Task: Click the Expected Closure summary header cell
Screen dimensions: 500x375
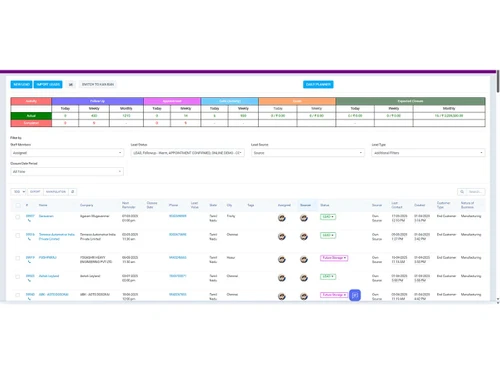Action: (410, 101)
